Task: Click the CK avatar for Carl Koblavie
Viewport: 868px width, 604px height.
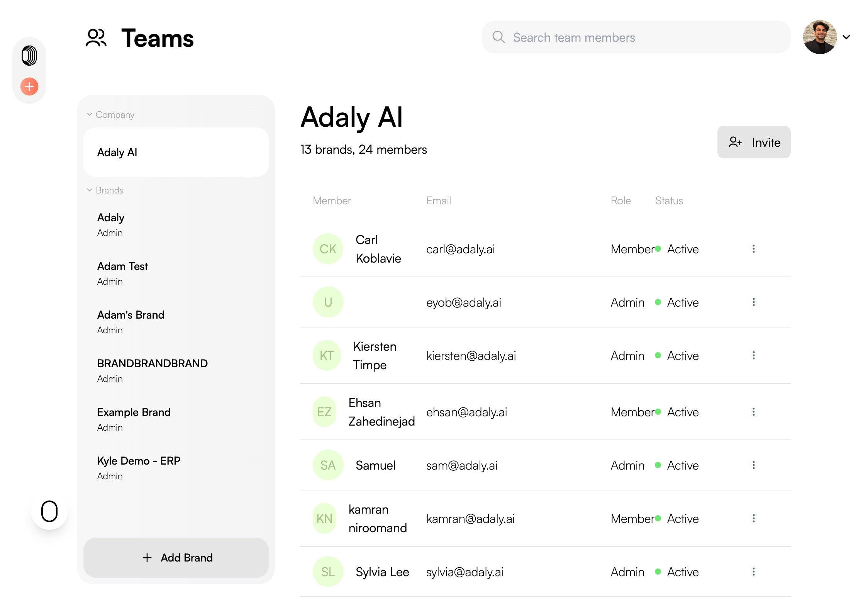Action: [x=328, y=249]
